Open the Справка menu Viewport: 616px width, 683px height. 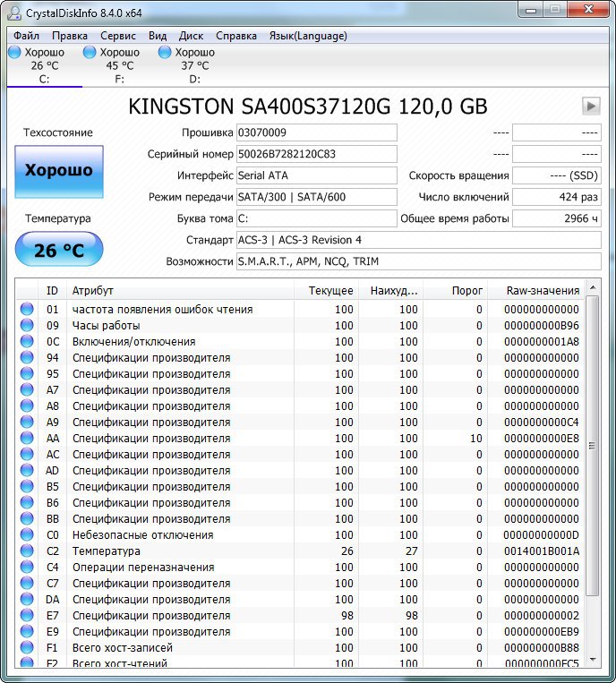(236, 36)
